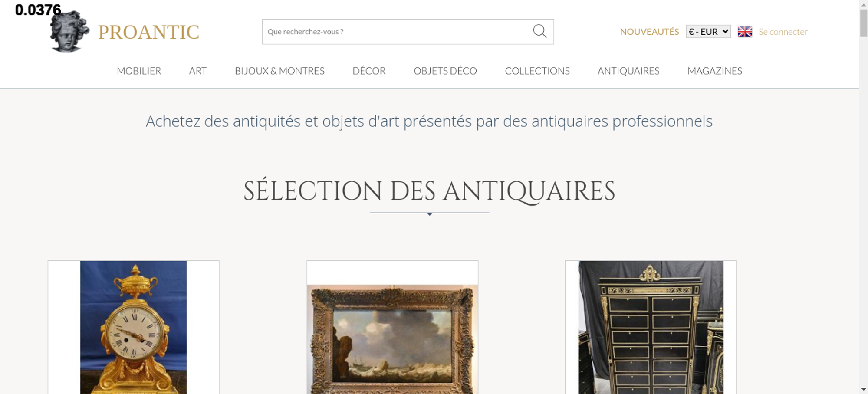Open the BIJOUX & MONTRES menu
The height and width of the screenshot is (394, 868).
tap(279, 71)
